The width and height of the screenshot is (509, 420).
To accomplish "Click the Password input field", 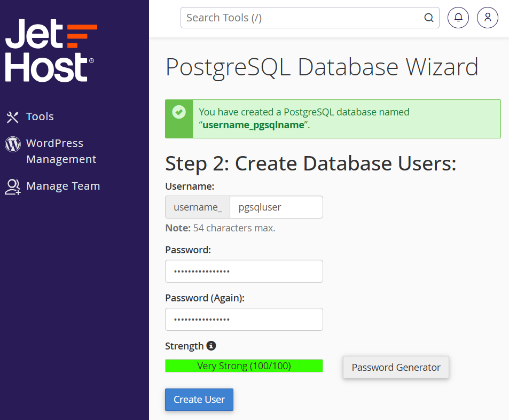I will [244, 271].
